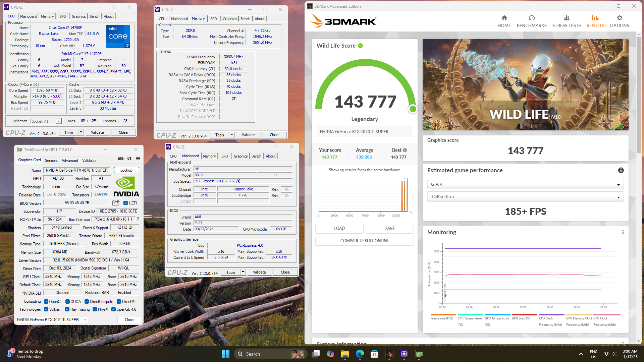Click taskbar Search box
The width and height of the screenshot is (644, 362).
click(x=270, y=354)
